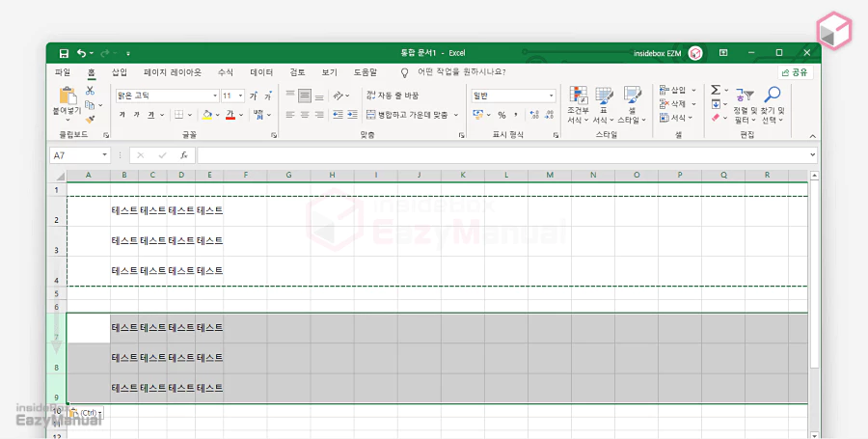Apply red font color 가
Image resolution: width=868 pixels, height=439 pixels.
(x=231, y=115)
